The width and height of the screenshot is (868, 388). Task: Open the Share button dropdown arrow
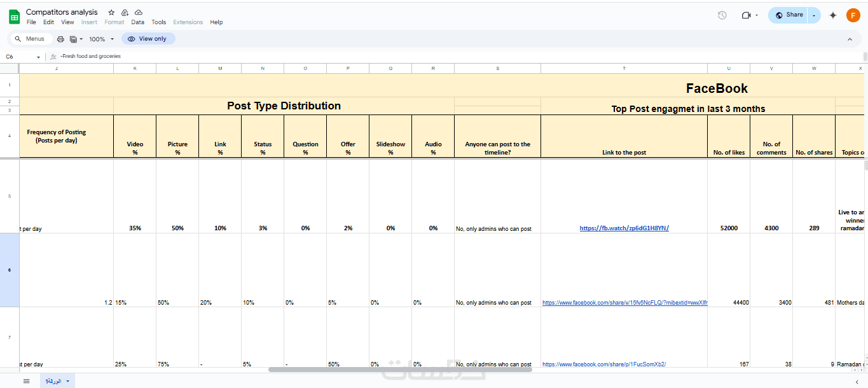(815, 15)
